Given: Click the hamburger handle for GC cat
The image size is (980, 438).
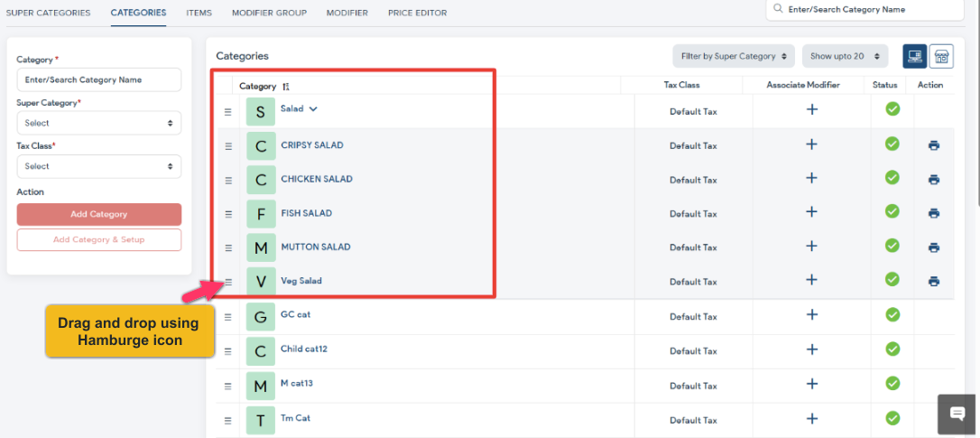Looking at the screenshot, I should click(228, 317).
